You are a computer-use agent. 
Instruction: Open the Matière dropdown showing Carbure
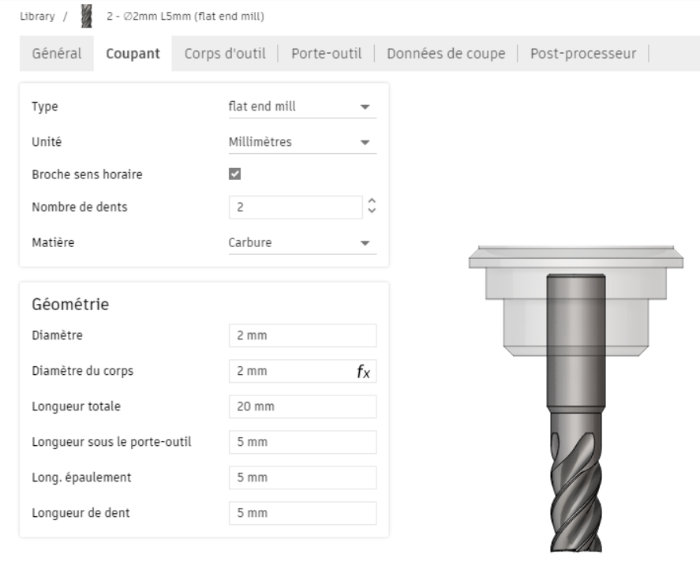302,243
